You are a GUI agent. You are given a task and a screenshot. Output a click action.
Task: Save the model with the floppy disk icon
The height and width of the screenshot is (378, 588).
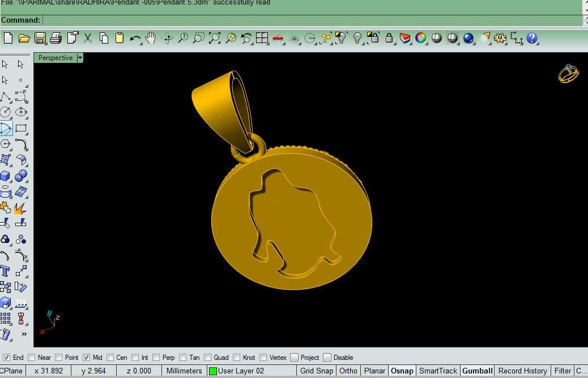40,38
